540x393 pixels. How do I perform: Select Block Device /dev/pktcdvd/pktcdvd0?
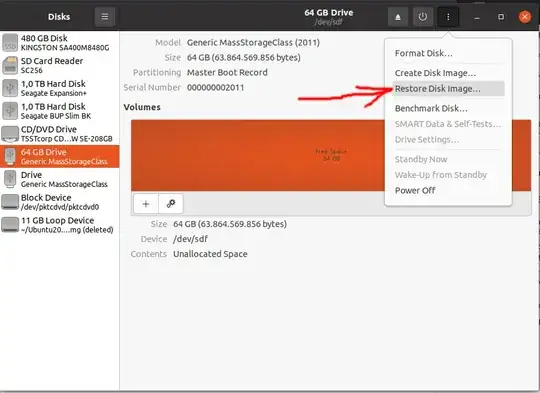60,202
